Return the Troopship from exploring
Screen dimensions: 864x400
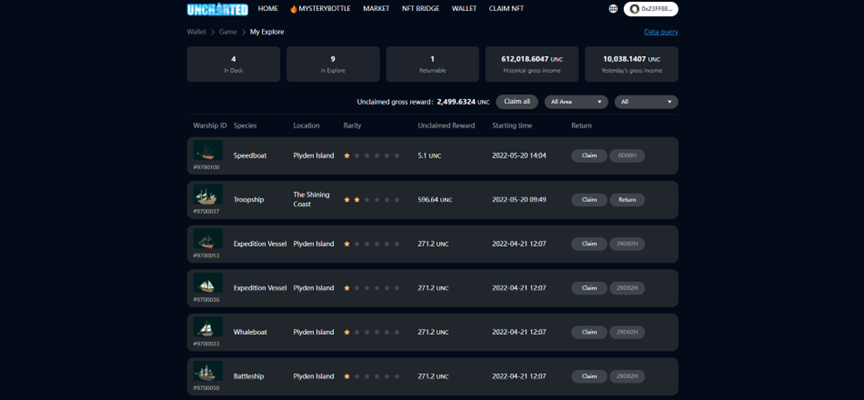tap(627, 200)
